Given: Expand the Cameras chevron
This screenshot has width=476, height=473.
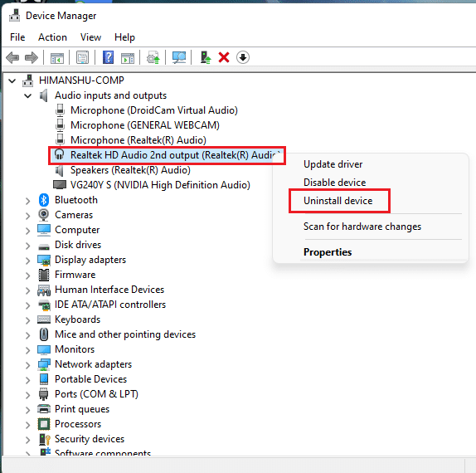Looking at the screenshot, I should 28,216.
